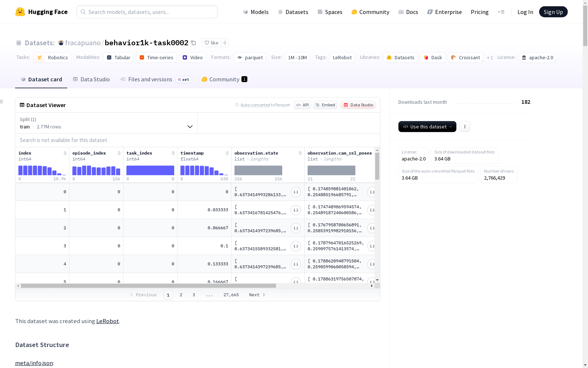Click the red Data Studio button
The width and height of the screenshot is (588, 368).
pyautogui.click(x=358, y=105)
